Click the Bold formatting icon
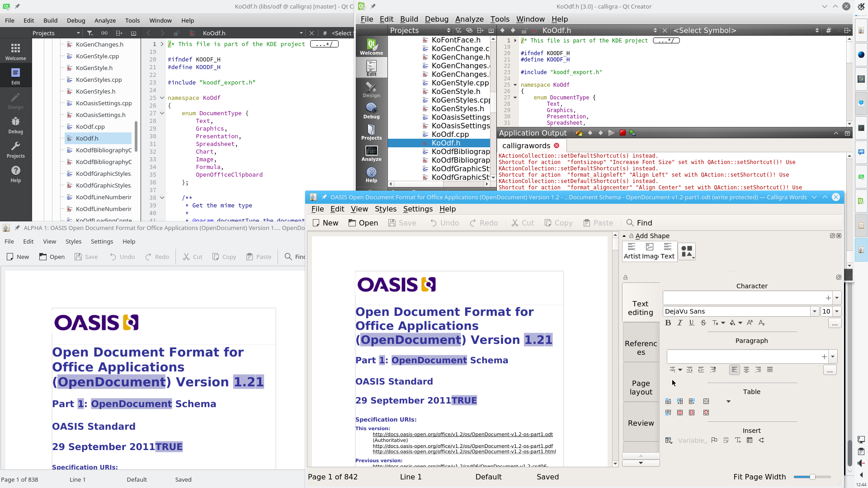This screenshot has width=868, height=488. [x=668, y=322]
